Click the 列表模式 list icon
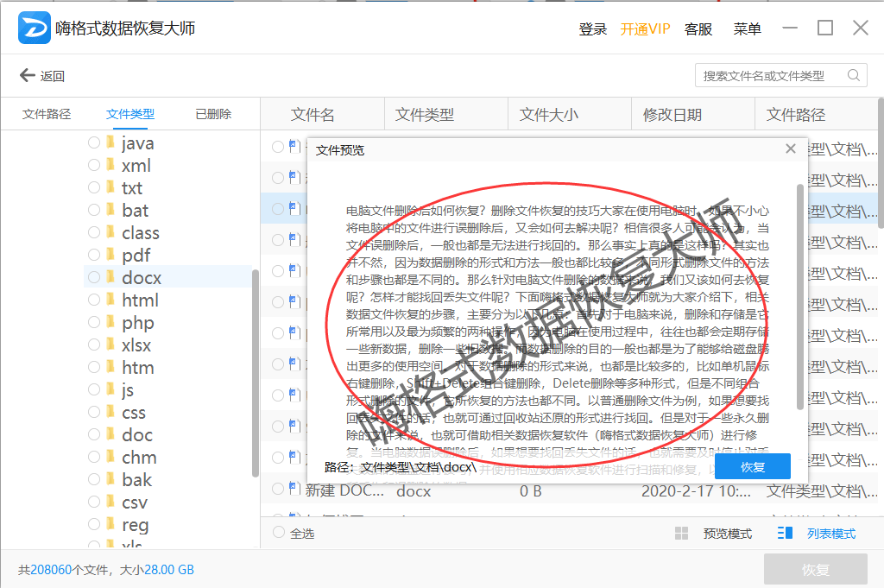The width and height of the screenshot is (884, 588). tap(785, 534)
